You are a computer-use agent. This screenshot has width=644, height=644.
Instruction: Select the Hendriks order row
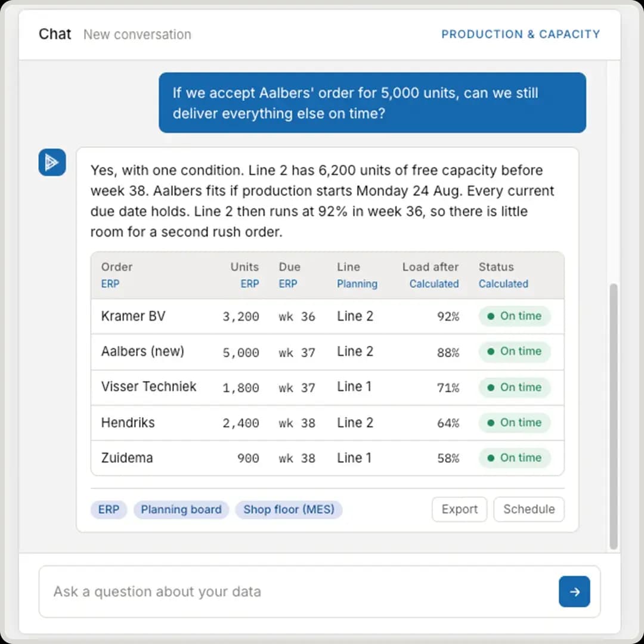click(x=327, y=423)
